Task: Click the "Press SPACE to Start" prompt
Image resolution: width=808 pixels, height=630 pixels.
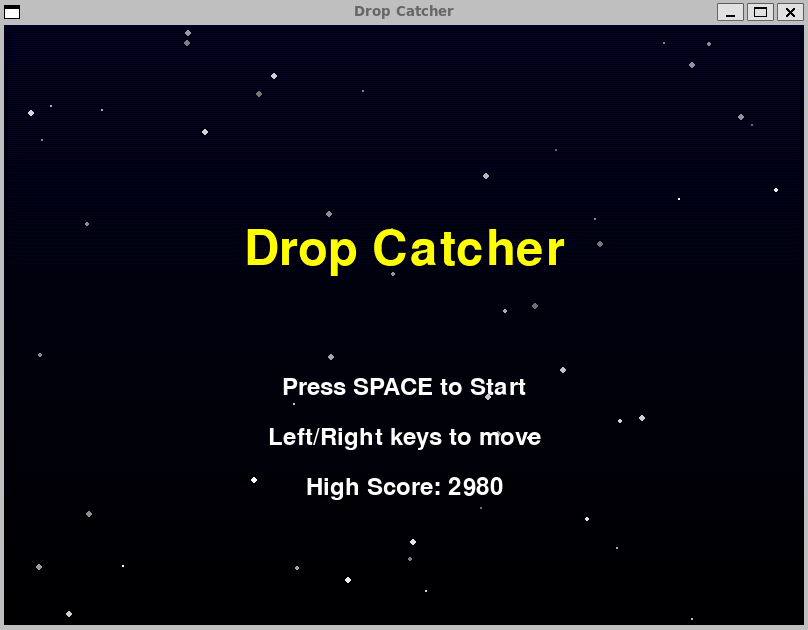Action: click(x=404, y=387)
